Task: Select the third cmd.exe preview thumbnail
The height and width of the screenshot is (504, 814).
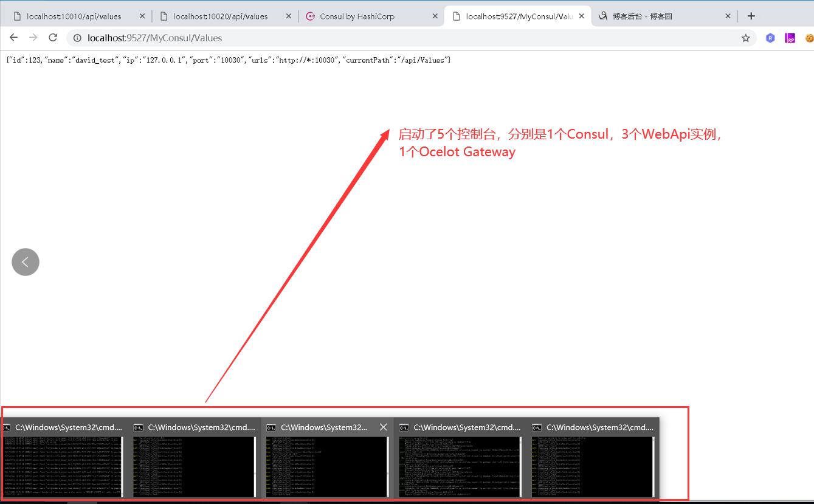Action: (x=328, y=467)
